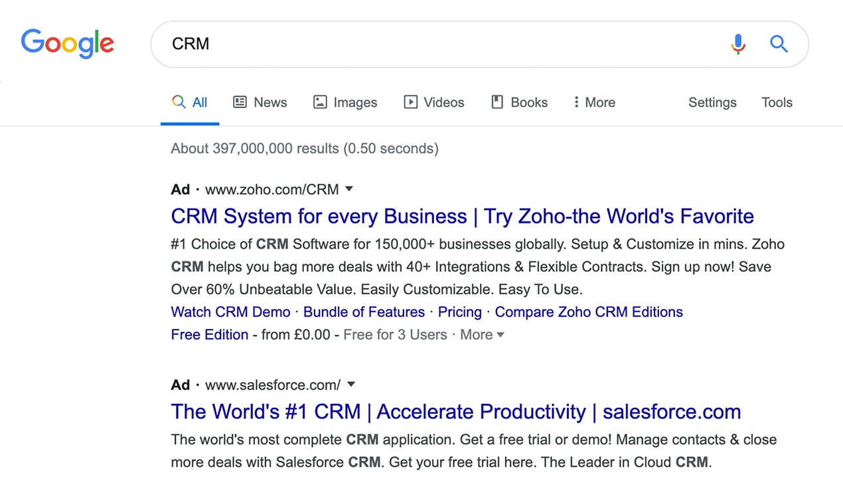The height and width of the screenshot is (504, 843).
Task: Click the blue magnifying glass search button
Action: 779,44
